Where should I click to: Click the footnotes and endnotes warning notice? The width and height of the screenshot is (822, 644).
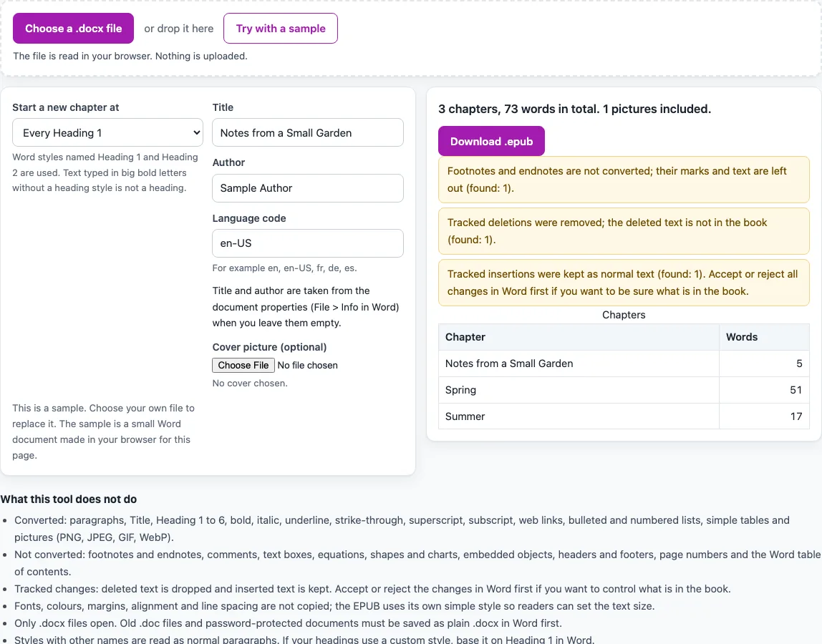click(x=624, y=179)
